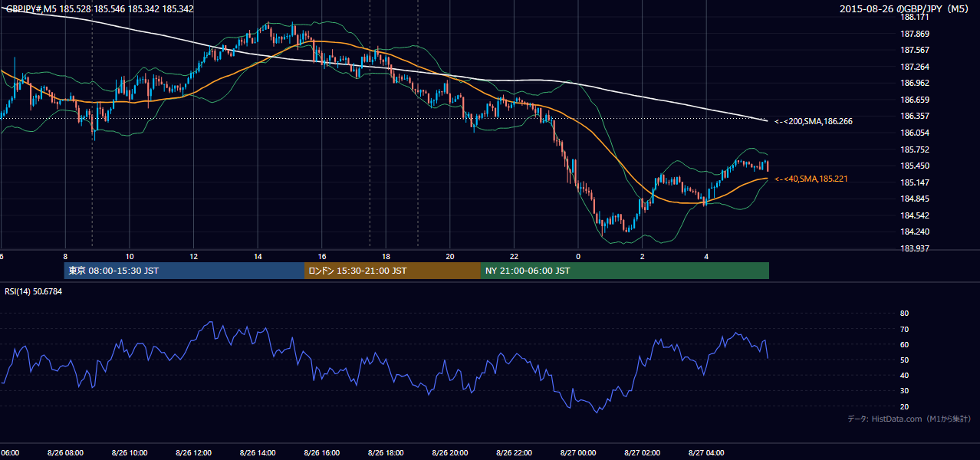Click the 186.962 price axis label
This screenshot has height=460, width=980.
pos(915,83)
